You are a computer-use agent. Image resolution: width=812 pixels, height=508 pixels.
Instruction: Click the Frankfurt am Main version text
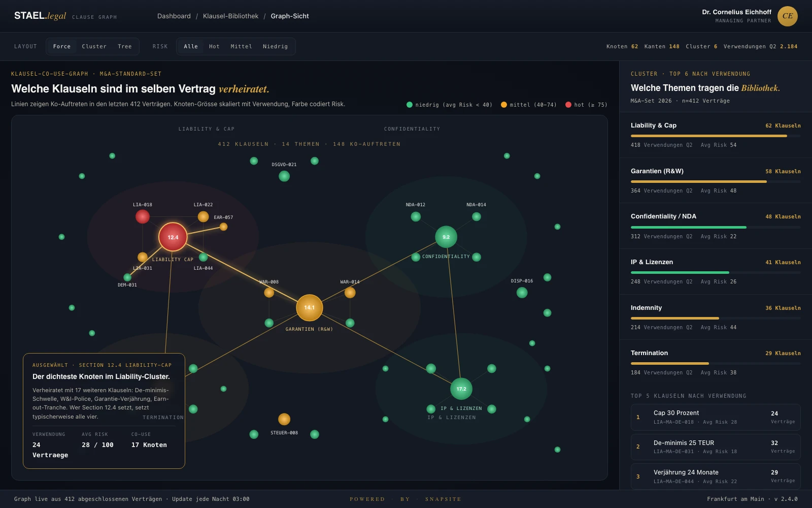click(x=752, y=499)
